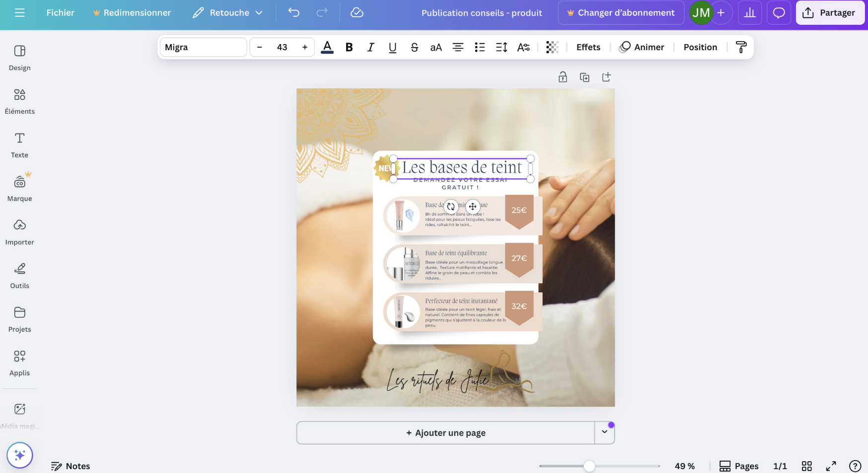Click the rotate handle under the heading

451,206
